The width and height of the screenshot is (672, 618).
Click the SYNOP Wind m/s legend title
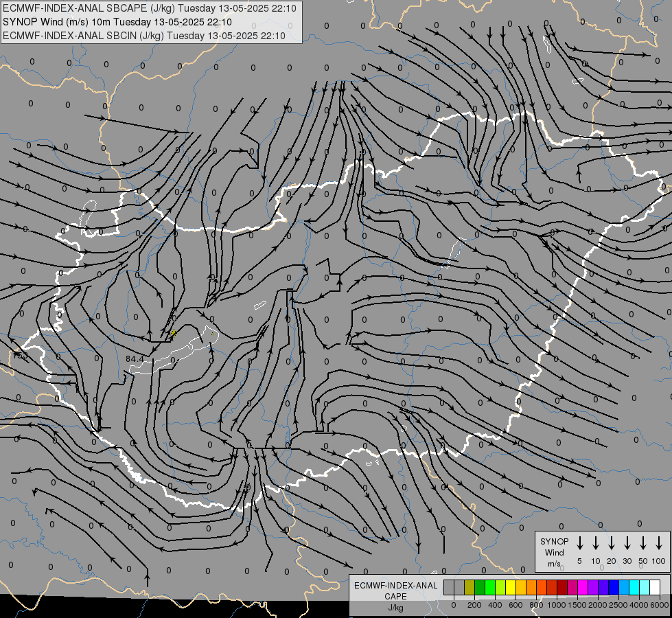click(x=554, y=552)
